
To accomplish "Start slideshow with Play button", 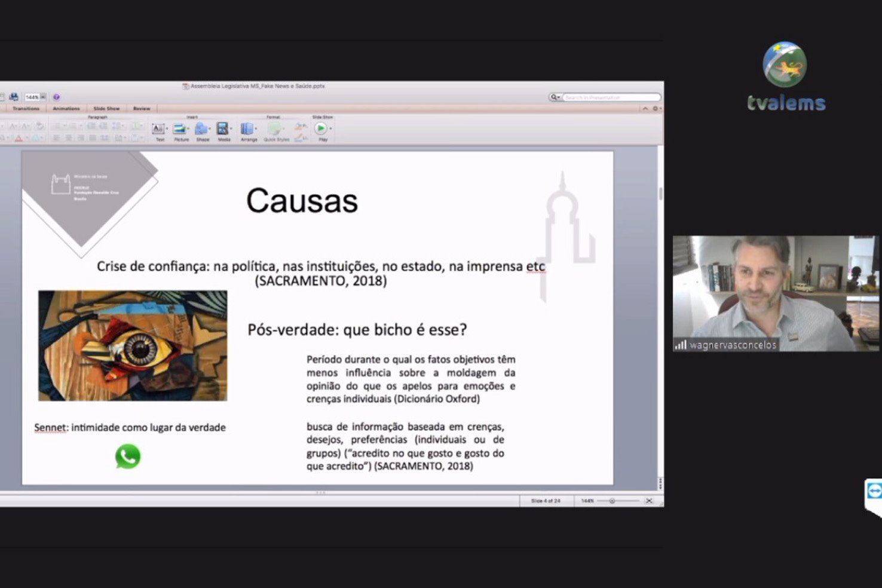I will (321, 128).
